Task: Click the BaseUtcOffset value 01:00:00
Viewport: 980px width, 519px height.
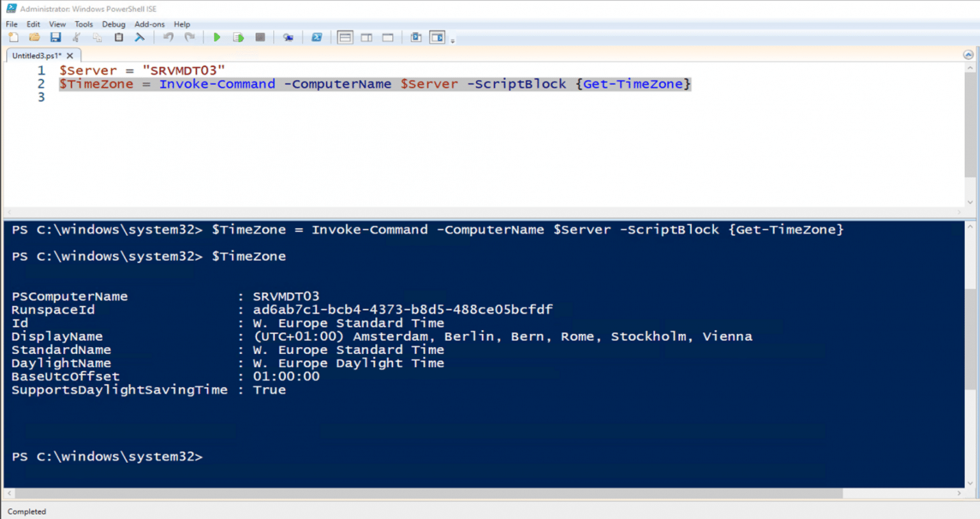Action: [x=286, y=377]
